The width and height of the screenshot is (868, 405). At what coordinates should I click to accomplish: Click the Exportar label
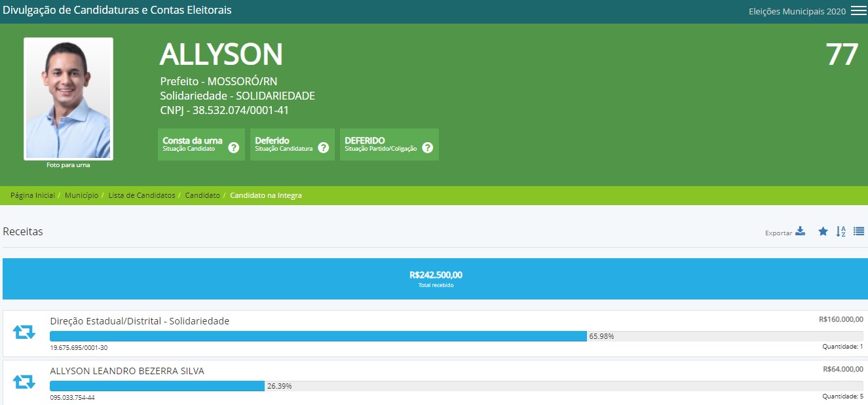click(779, 233)
